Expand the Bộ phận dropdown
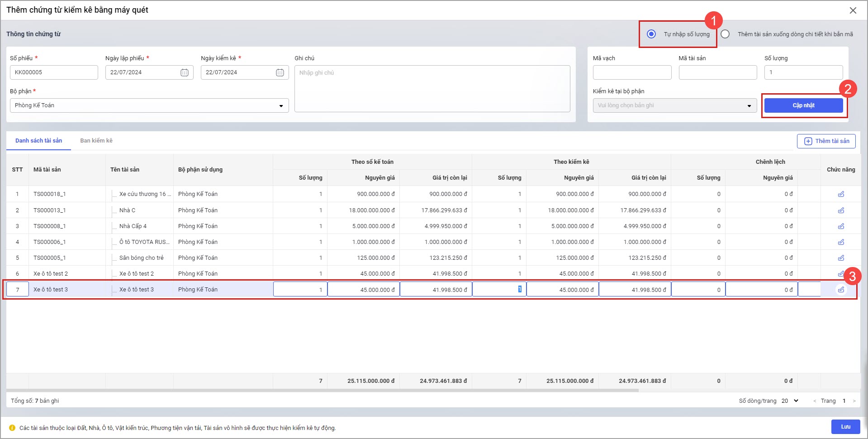This screenshot has height=439, width=868. [x=281, y=105]
